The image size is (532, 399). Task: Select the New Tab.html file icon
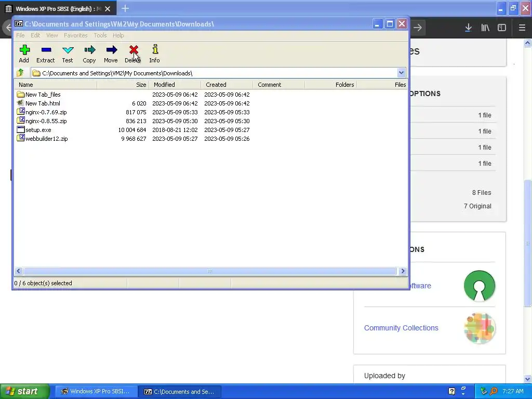[21, 103]
